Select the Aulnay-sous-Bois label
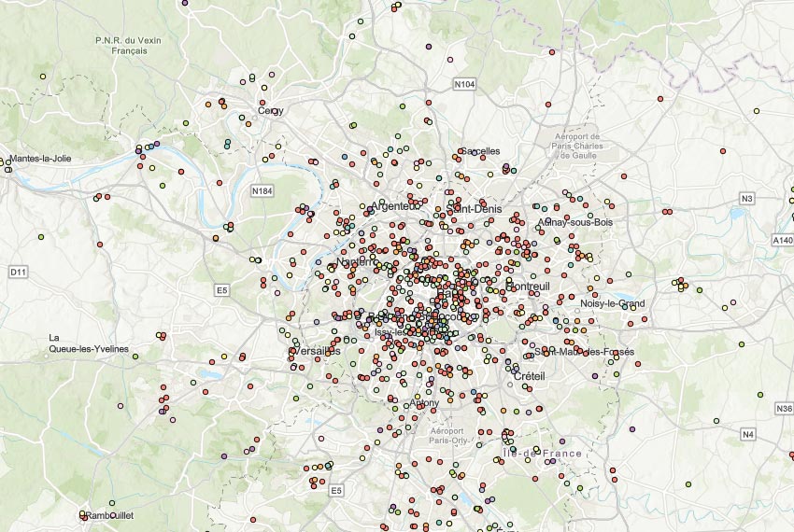The height and width of the screenshot is (532, 794). click(x=574, y=222)
